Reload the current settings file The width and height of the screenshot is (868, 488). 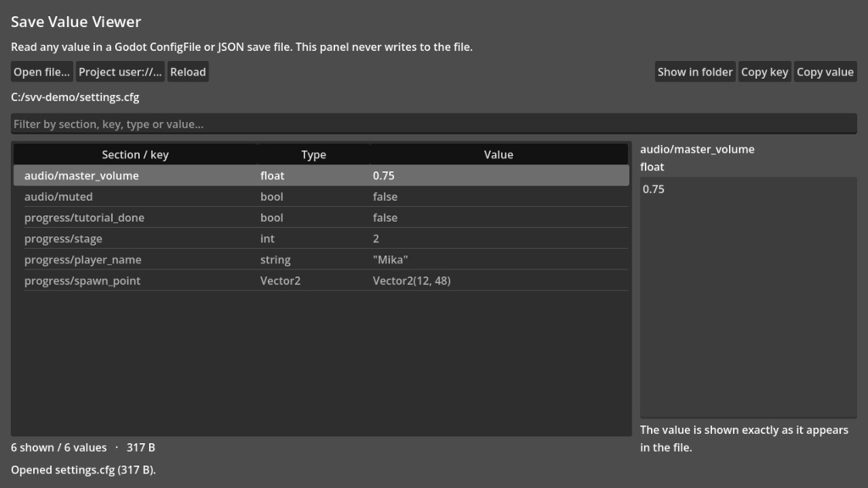pos(188,72)
